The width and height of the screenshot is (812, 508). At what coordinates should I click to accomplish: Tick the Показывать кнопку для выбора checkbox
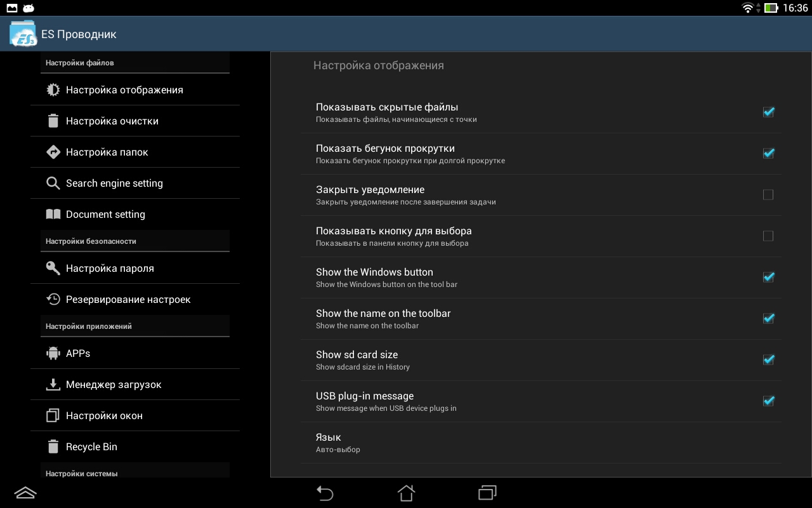click(768, 236)
